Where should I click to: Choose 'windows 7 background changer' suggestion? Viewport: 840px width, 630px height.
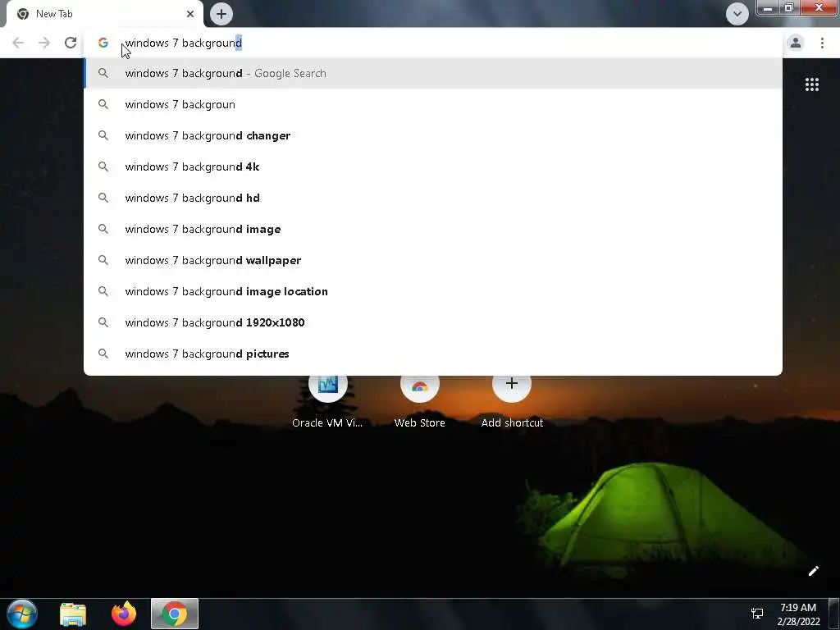click(433, 135)
